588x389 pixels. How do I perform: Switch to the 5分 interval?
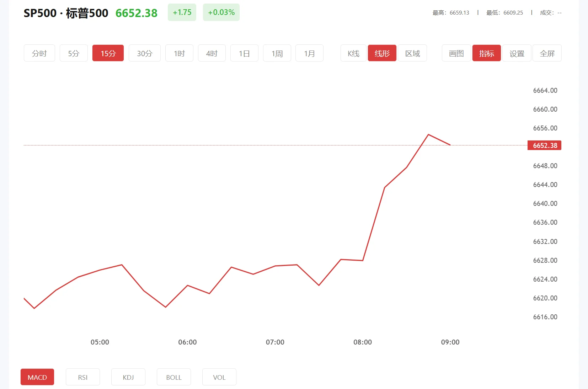tap(74, 53)
